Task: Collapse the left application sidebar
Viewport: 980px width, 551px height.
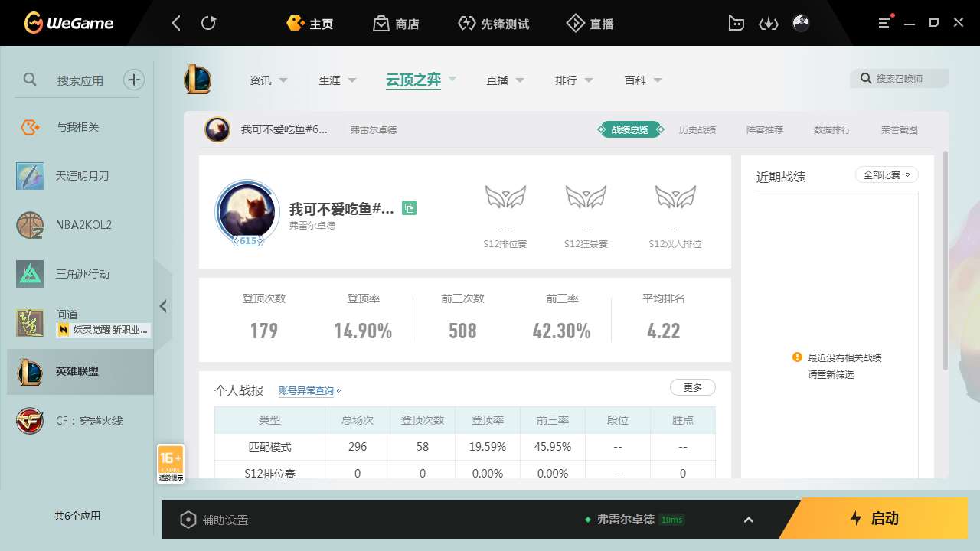Action: [x=163, y=306]
